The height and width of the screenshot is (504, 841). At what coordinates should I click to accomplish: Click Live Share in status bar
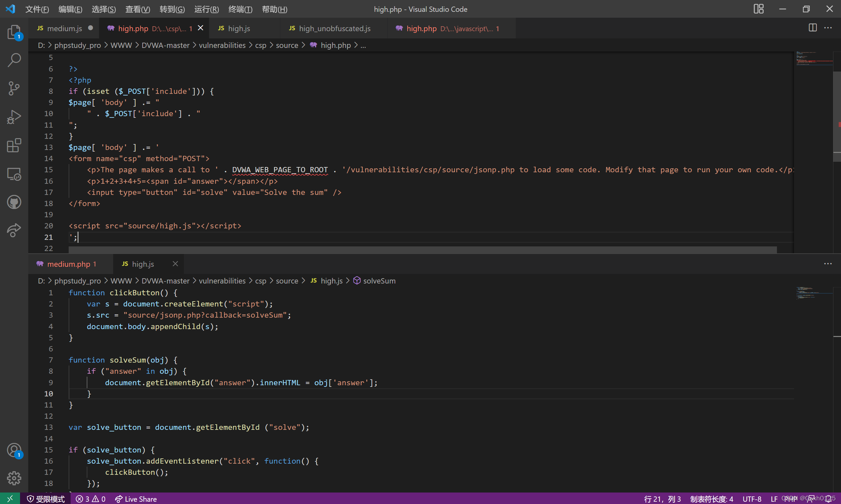[136, 498]
